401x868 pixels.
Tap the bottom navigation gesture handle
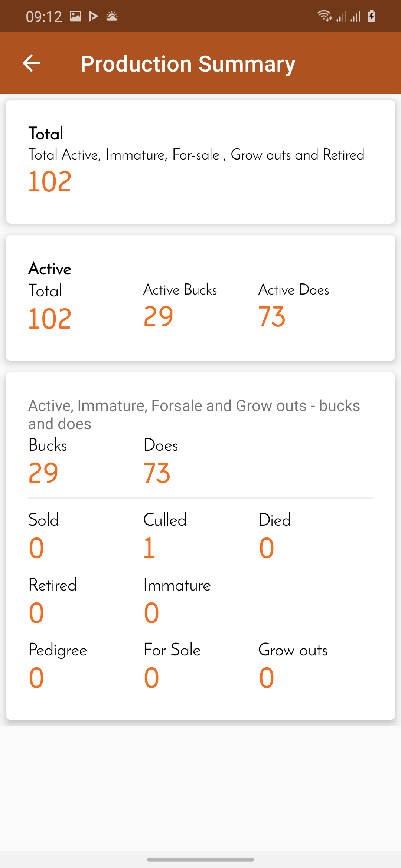[x=200, y=859]
